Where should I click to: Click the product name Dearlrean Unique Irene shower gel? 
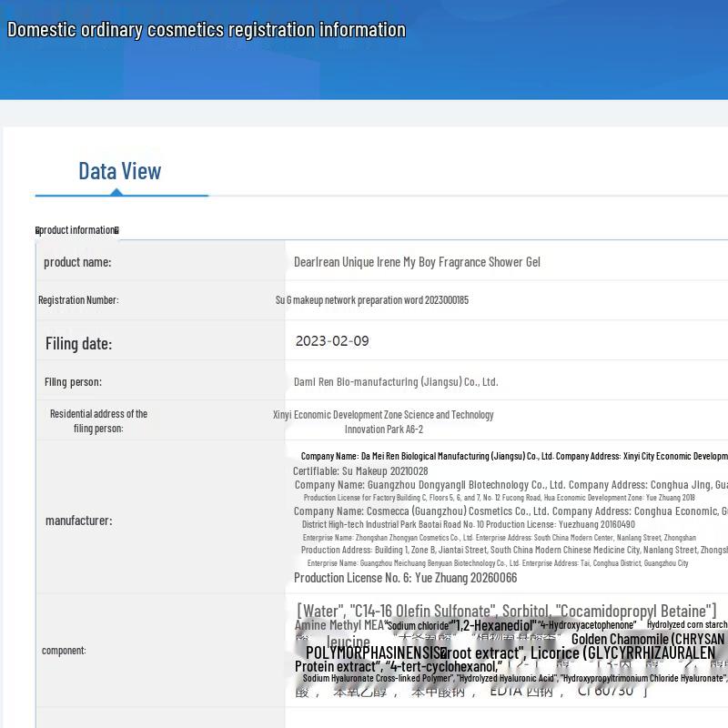(x=417, y=262)
